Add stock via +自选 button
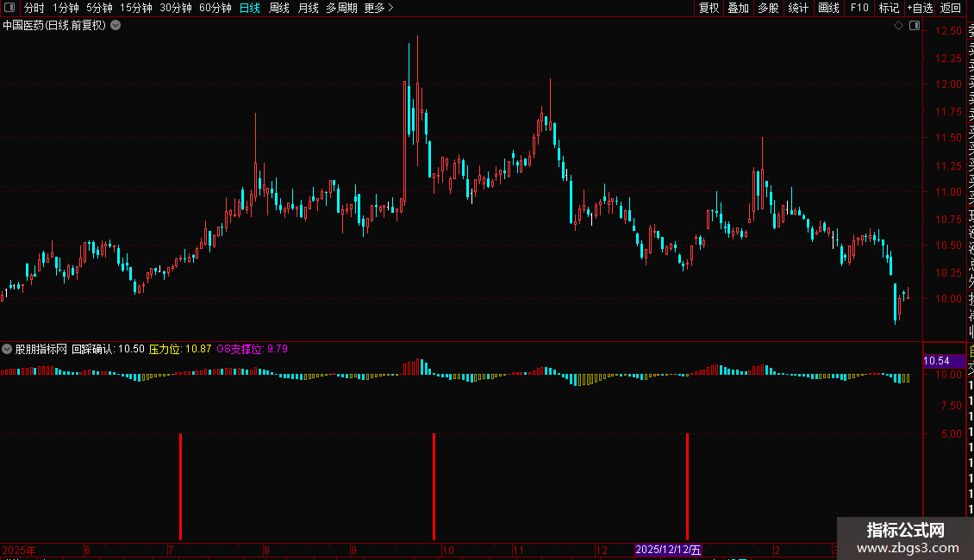 [920, 8]
